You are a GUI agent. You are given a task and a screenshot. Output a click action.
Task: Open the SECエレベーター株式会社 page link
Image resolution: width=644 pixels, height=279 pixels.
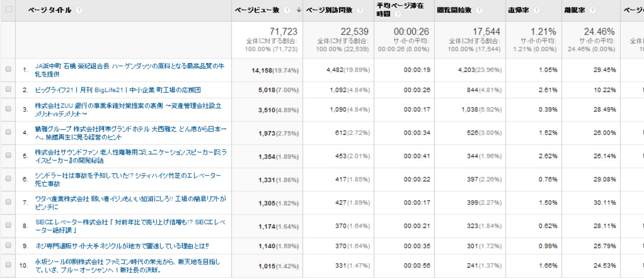(130, 226)
